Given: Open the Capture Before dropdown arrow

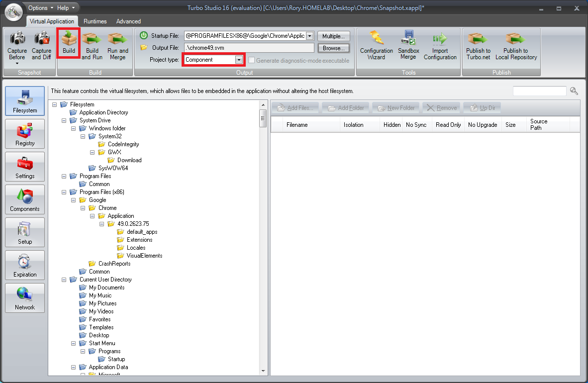Looking at the screenshot, I should 17,63.
